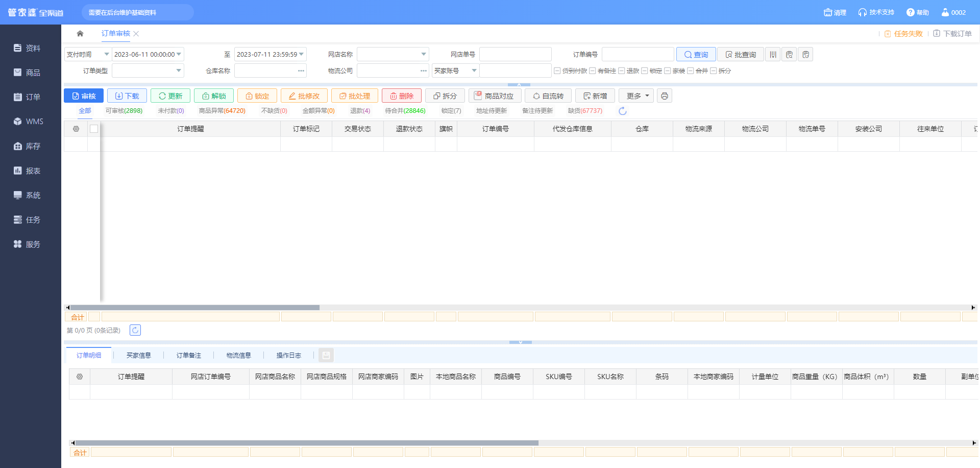Image resolution: width=980 pixels, height=468 pixels.
Task: Open the 服务 services section
Action: pos(27,244)
